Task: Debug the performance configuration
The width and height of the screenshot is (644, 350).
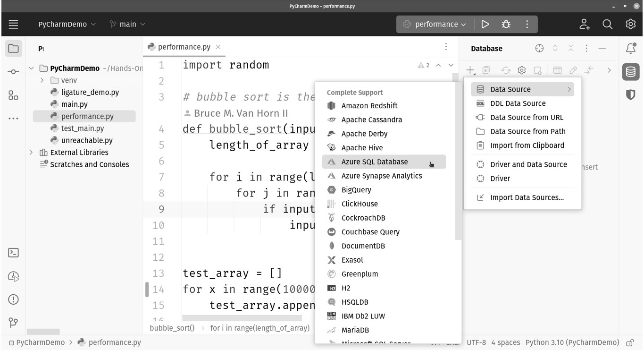Action: [x=506, y=24]
